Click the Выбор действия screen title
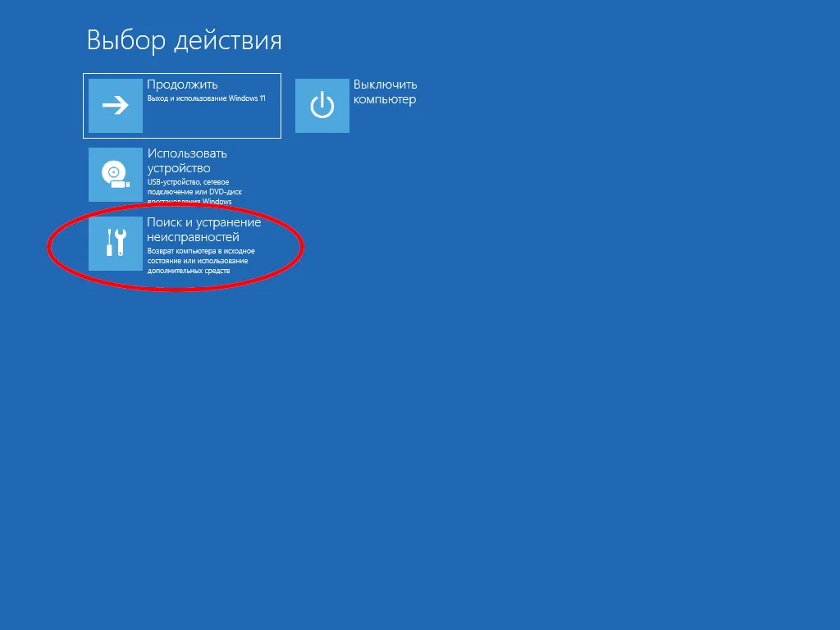This screenshot has width=840, height=630. tap(184, 39)
